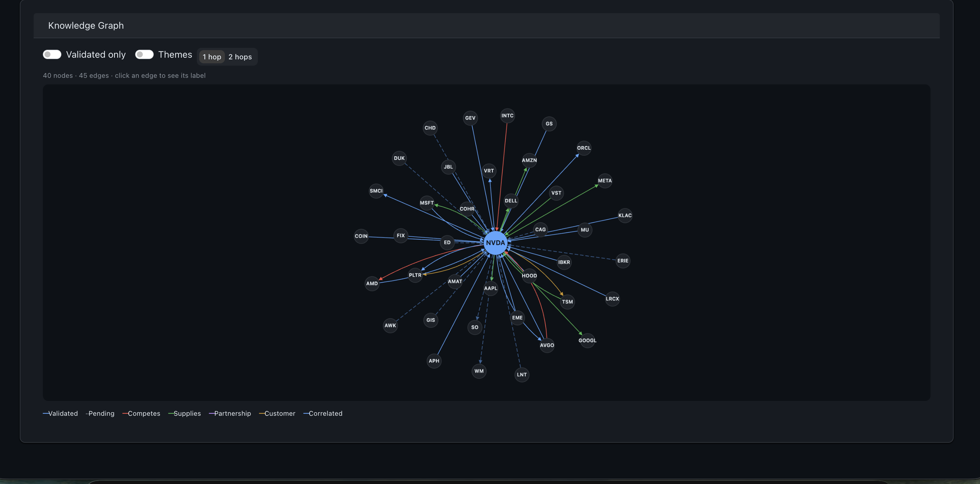
Task: Select the CAG node
Action: click(x=540, y=229)
